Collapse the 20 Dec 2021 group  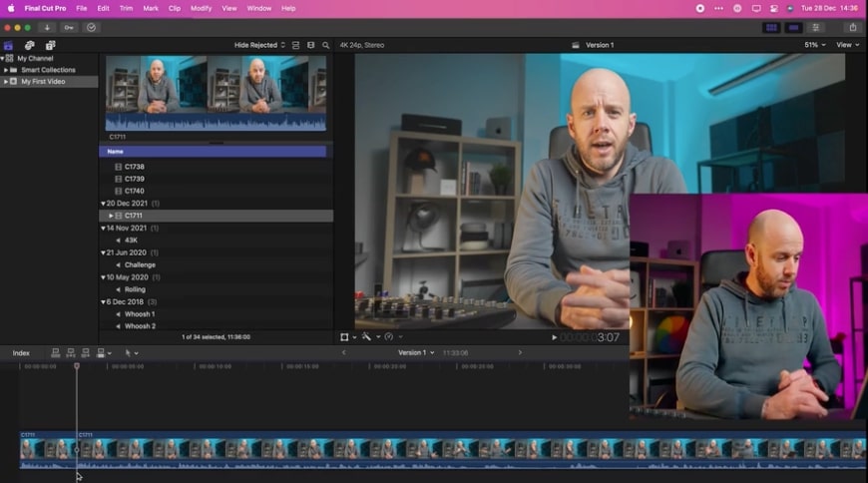[104, 204]
